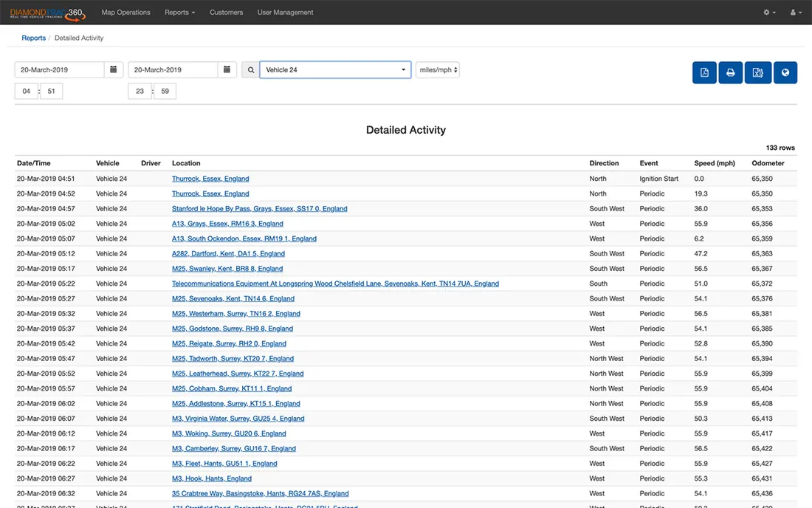Click the DiamondTrac 360 logo
Screen dimensions: 812x508
click(x=48, y=13)
